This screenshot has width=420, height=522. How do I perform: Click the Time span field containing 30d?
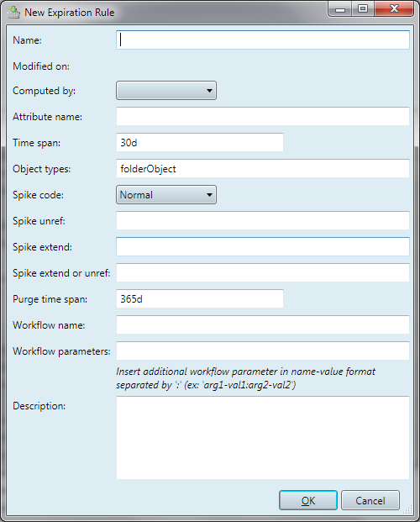point(200,143)
